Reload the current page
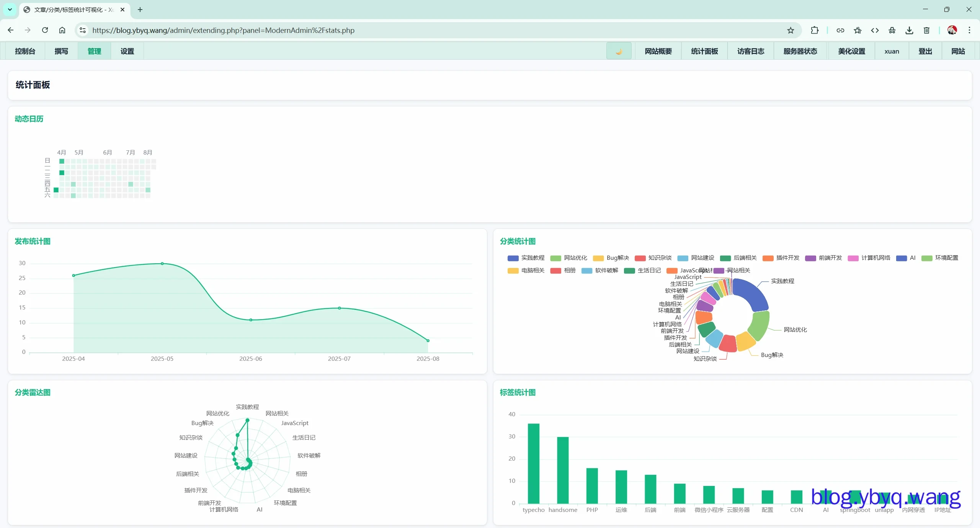The image size is (980, 528). click(45, 30)
